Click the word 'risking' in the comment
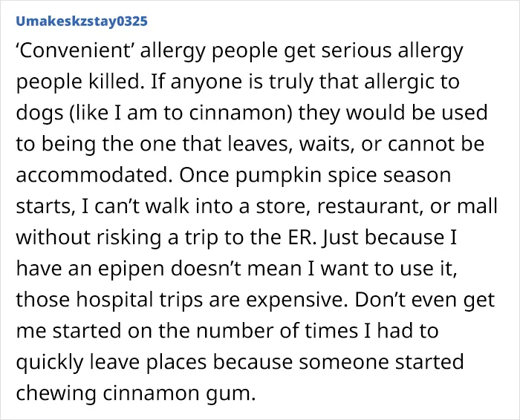The image size is (520, 420). click(129, 238)
